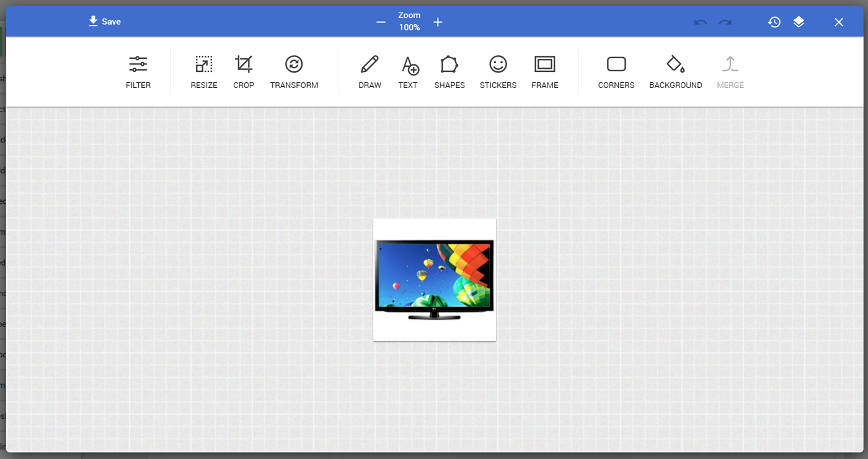The width and height of the screenshot is (868, 459).
Task: Click the TV image on canvas
Action: (434, 279)
